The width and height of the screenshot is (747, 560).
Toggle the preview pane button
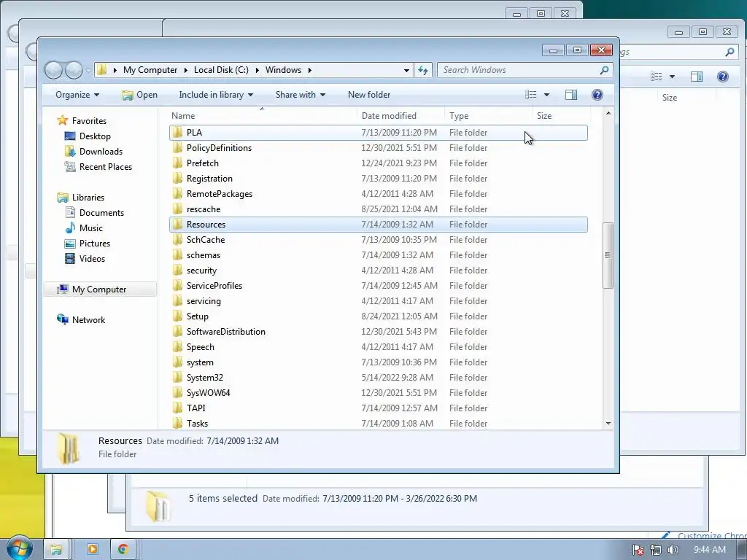(x=570, y=95)
